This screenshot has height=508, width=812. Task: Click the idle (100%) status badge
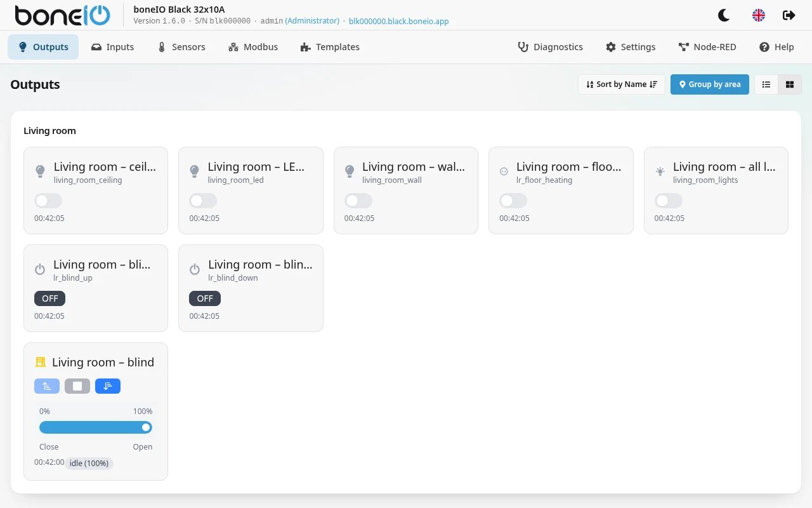[x=89, y=463]
